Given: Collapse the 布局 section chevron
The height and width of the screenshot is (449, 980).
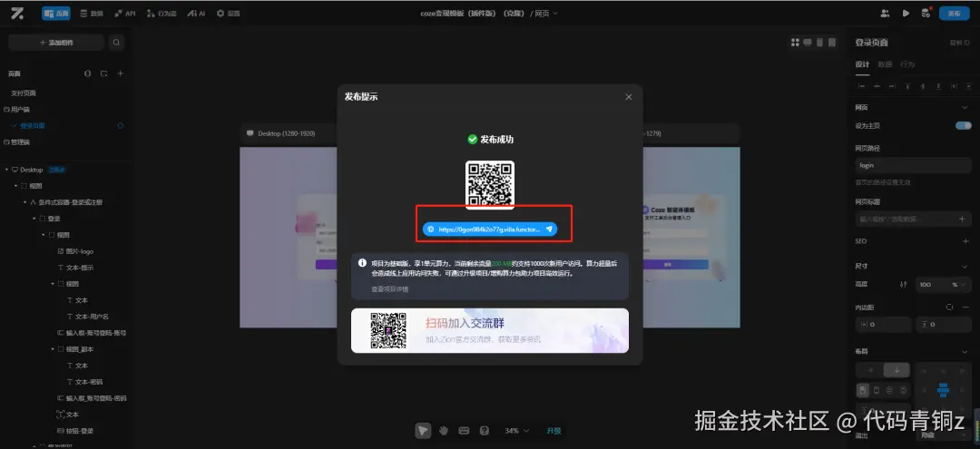Looking at the screenshot, I should point(965,352).
